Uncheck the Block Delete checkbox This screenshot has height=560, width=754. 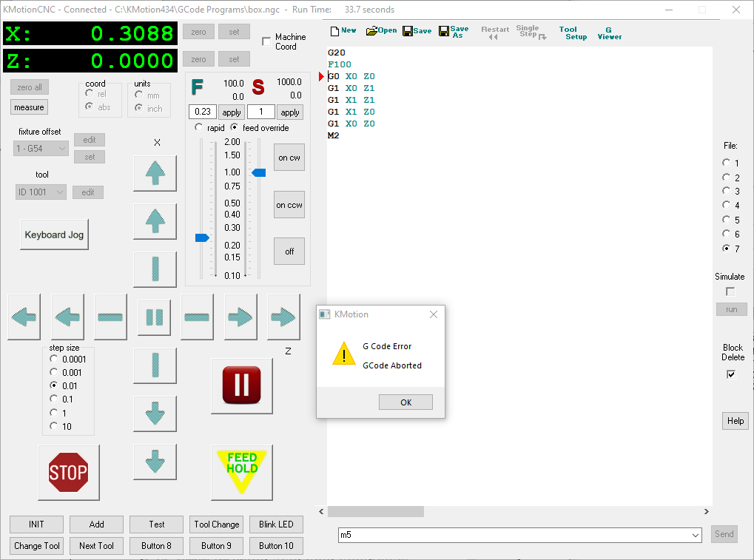click(731, 374)
